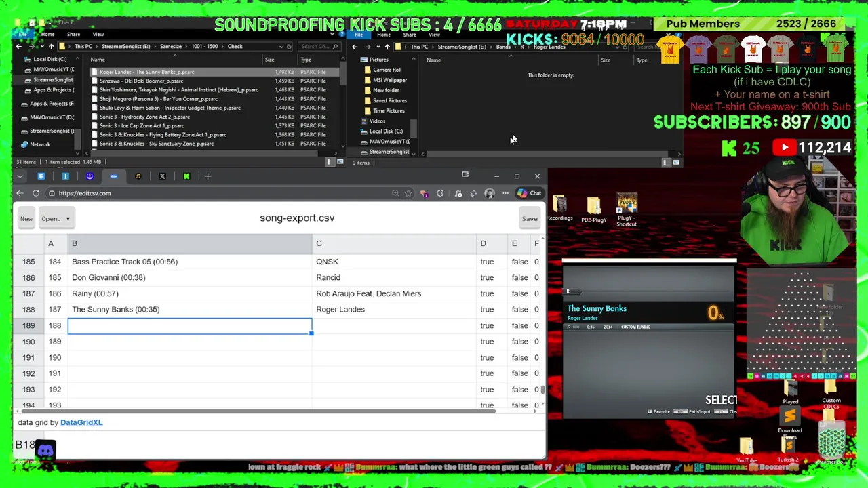Open the browser zoom magnifier icon
This screenshot has width=868, height=488.
pyautogui.click(x=395, y=193)
